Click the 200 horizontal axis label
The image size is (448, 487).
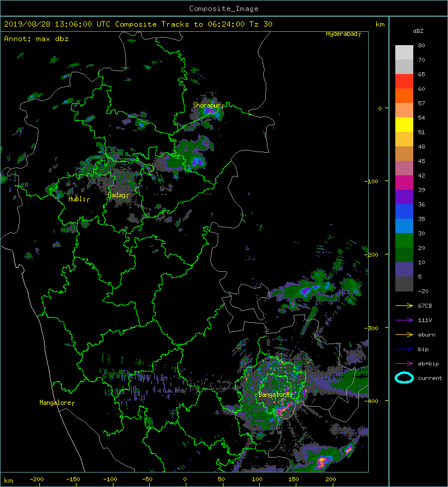coord(331,479)
